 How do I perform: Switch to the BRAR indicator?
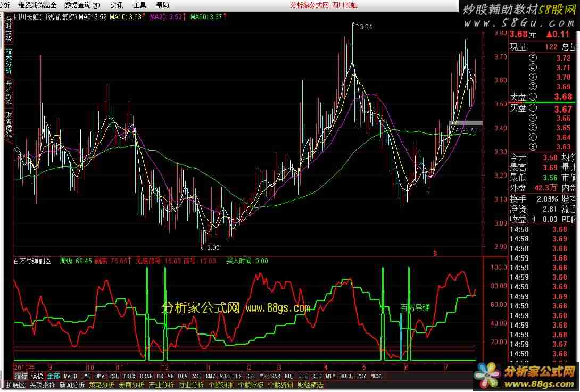tap(146, 376)
